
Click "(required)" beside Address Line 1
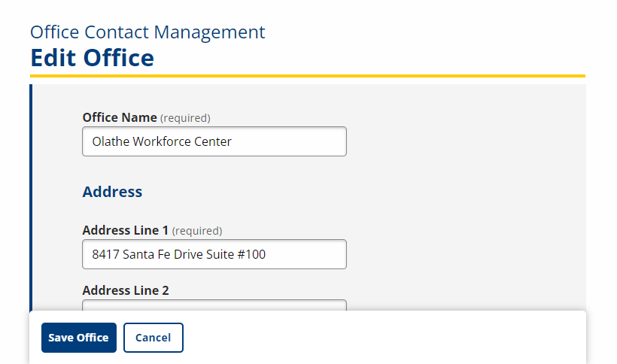[x=197, y=231]
